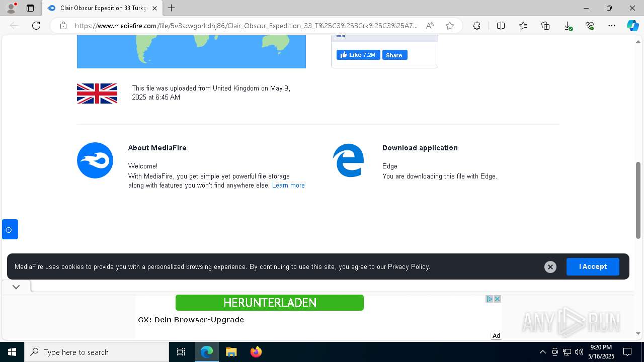Open the Privacy Policy link
The image size is (644, 362).
[x=408, y=266]
